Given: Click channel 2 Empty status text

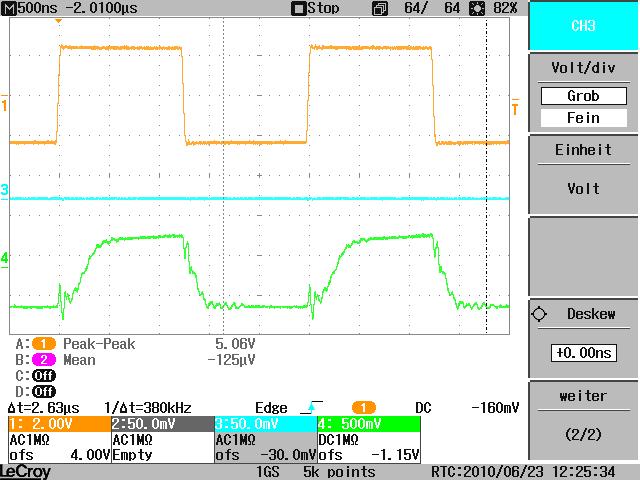Looking at the screenshot, I should (132, 455).
